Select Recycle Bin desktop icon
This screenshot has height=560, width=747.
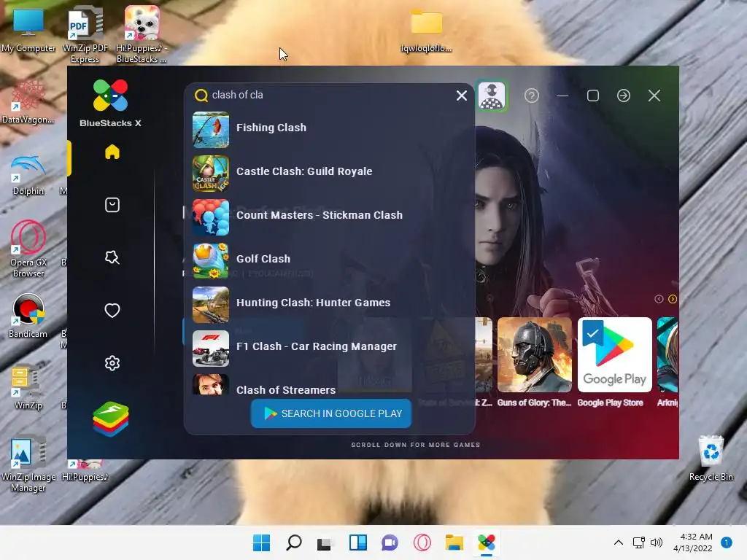pos(711,458)
